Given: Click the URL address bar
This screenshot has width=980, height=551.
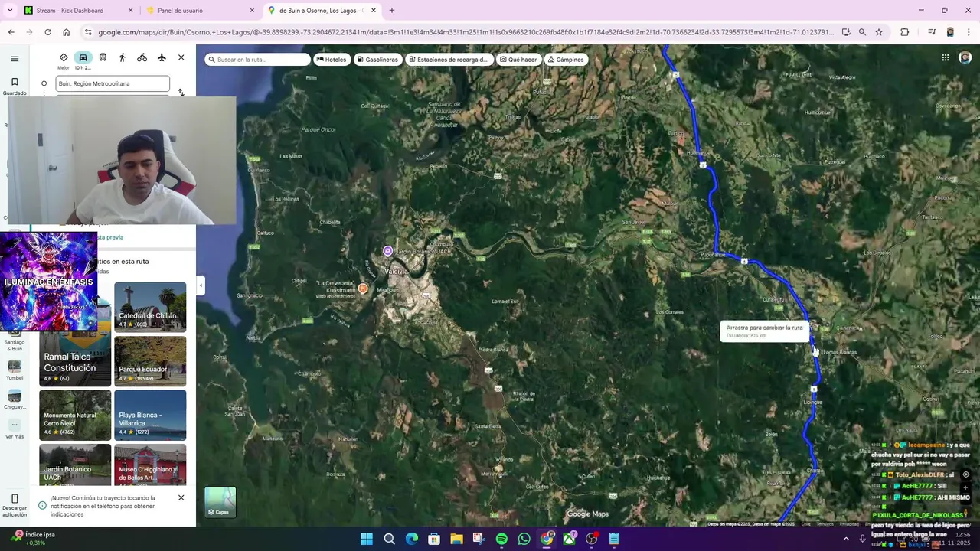Looking at the screenshot, I should pyautogui.click(x=465, y=32).
